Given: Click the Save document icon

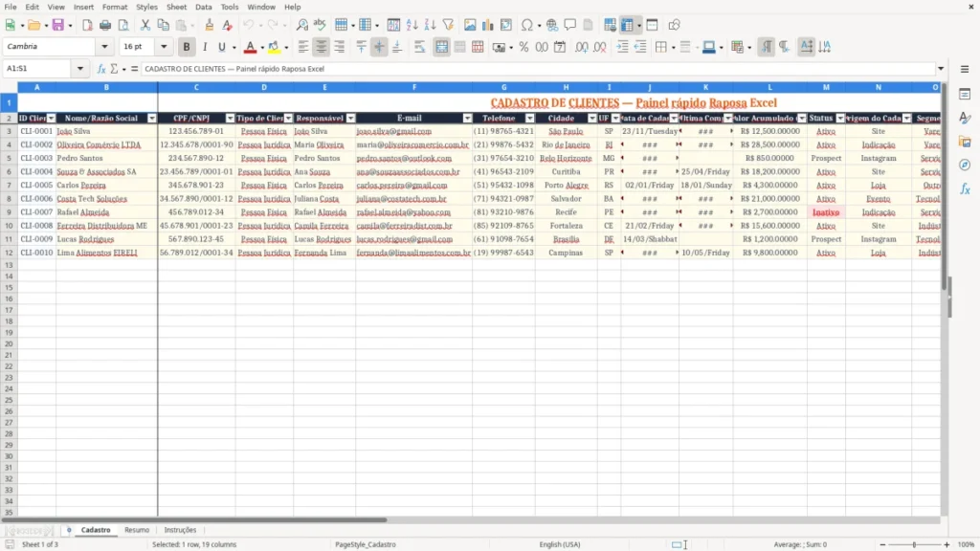Looking at the screenshot, I should (58, 25).
